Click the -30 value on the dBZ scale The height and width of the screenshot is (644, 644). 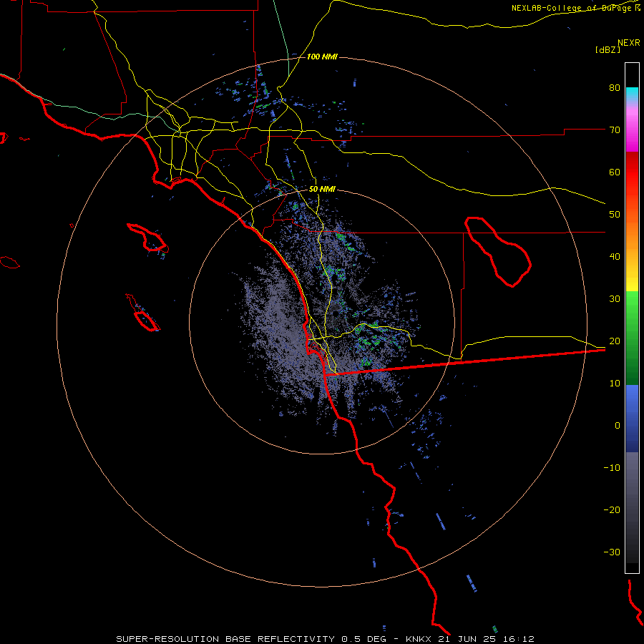(612, 552)
